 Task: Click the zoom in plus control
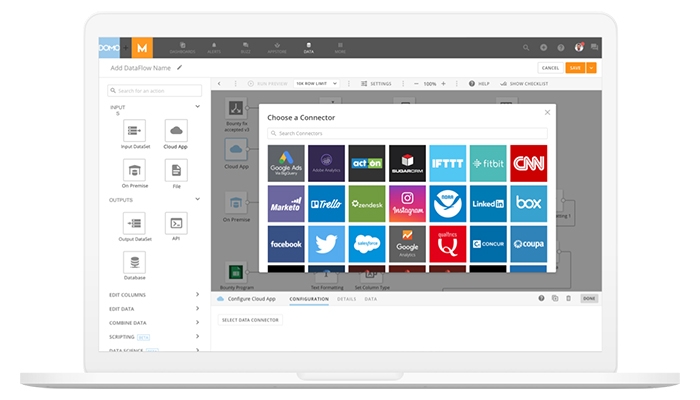coord(445,84)
